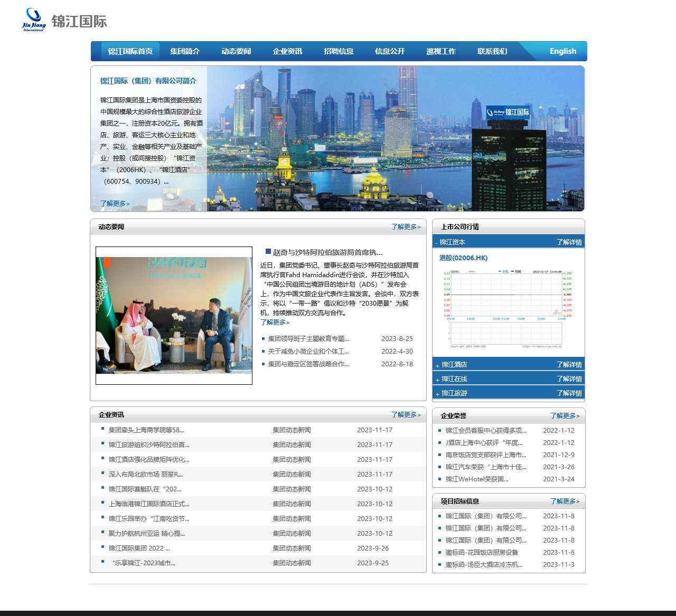Click 了解更多 below the headline summary

coord(275,322)
